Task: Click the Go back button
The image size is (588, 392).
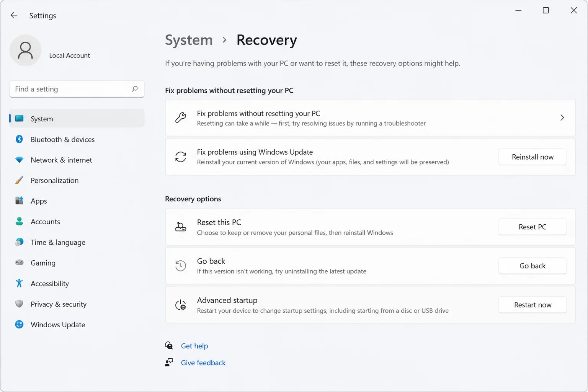Action: click(532, 266)
